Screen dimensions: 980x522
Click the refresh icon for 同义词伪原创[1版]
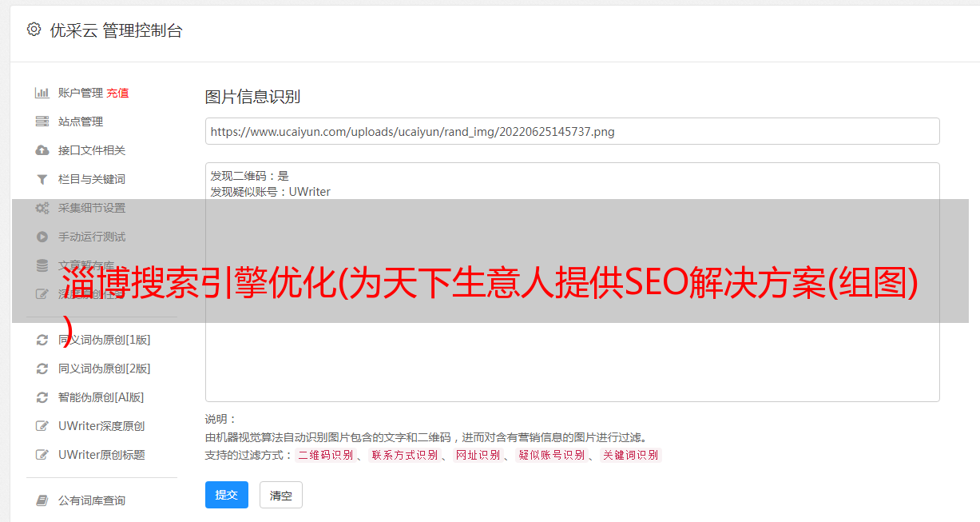tap(42, 340)
